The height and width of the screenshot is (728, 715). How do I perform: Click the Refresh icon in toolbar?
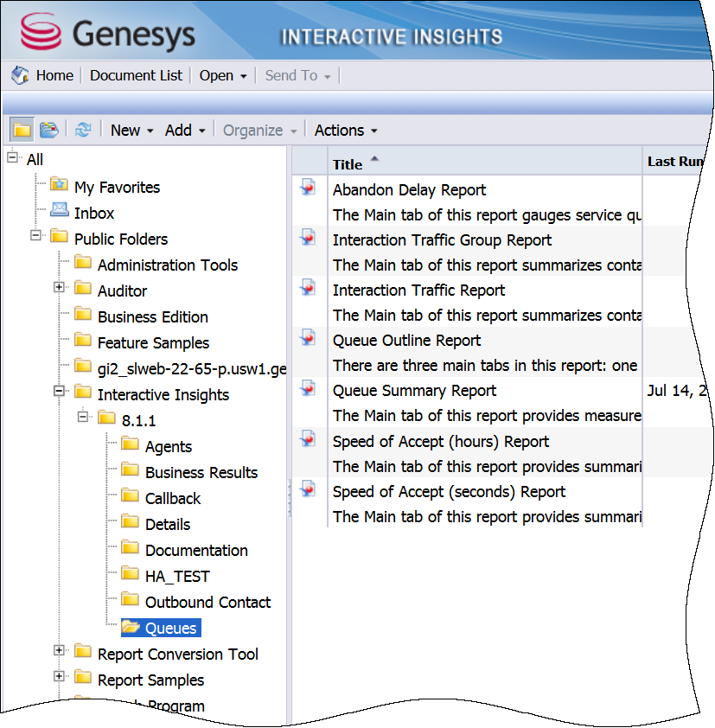pos(83,131)
